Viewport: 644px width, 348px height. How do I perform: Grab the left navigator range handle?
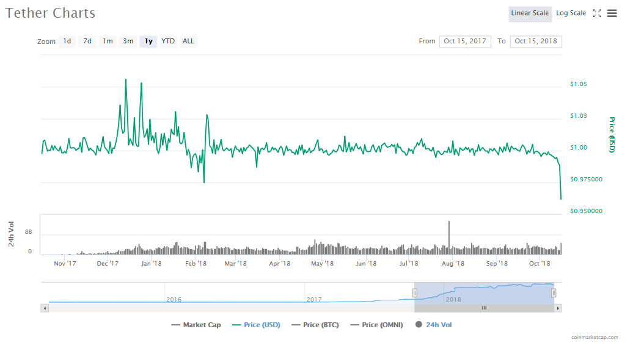[x=414, y=292]
